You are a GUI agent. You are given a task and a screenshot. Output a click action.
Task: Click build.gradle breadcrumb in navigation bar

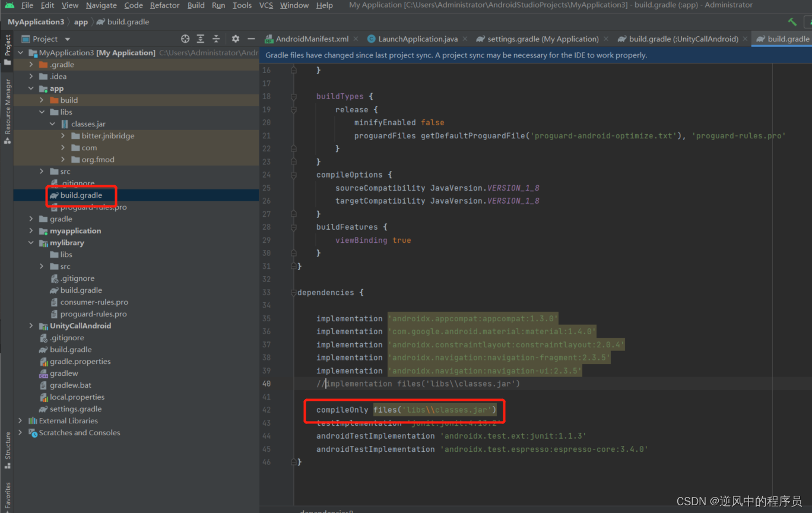tap(122, 22)
